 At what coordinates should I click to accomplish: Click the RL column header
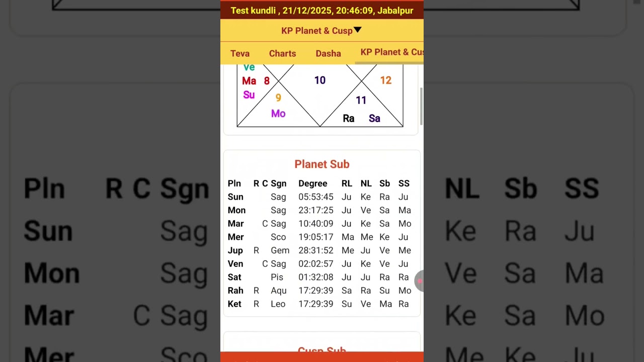pos(347,184)
